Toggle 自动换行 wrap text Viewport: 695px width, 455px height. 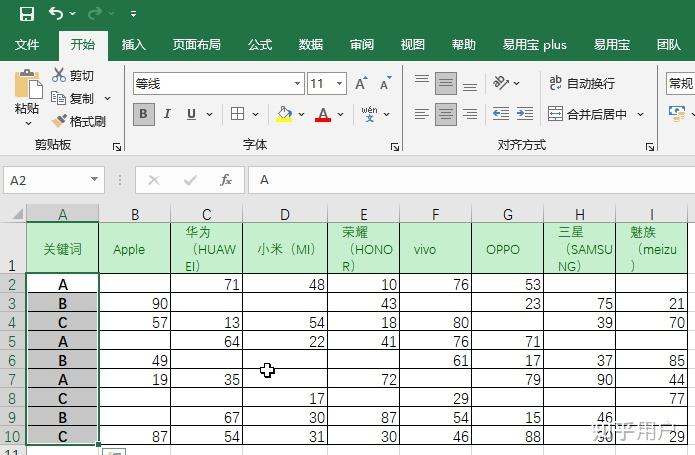point(582,83)
